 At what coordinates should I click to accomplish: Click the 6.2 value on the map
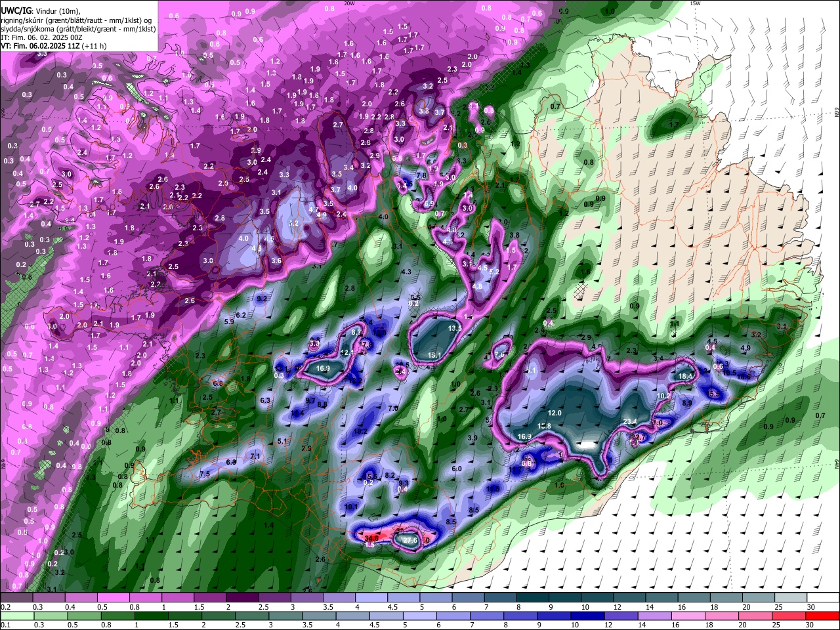(241, 315)
